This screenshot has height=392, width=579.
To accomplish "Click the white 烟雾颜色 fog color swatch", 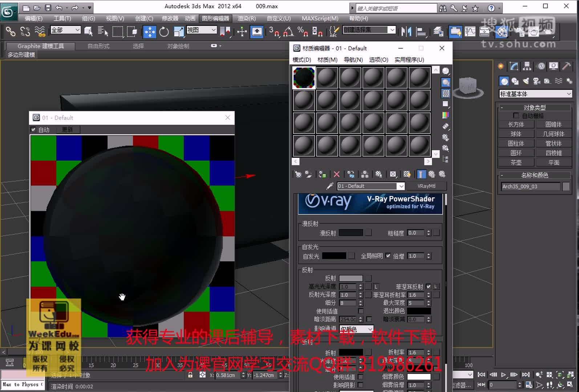I will click(419, 377).
